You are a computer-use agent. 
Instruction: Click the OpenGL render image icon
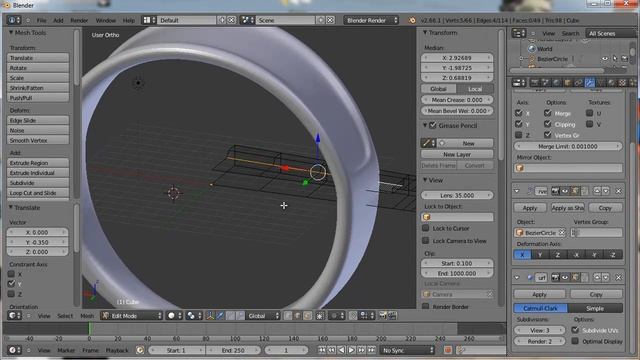(x=382, y=316)
